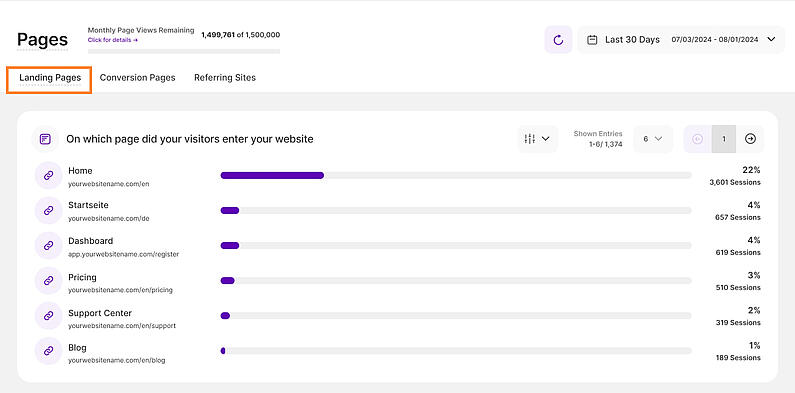The image size is (795, 393).
Task: Open the filter settings sliders dropdown
Action: pos(537,139)
